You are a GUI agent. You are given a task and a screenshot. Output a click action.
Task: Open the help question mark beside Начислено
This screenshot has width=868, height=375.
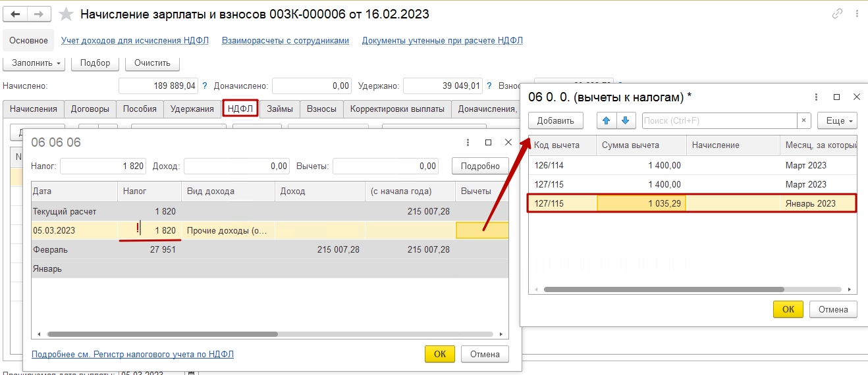pos(204,86)
